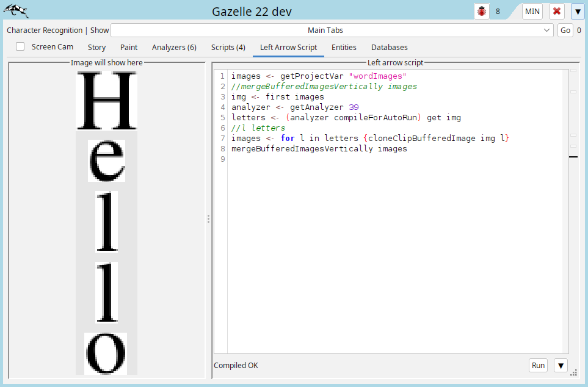Switch to the Databases tab

click(389, 47)
